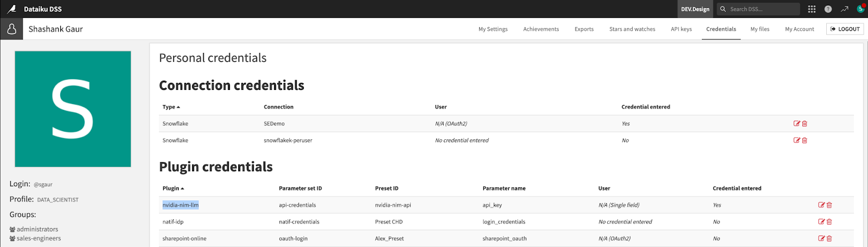Edit the natif-idp plugin credential
This screenshot has height=247, width=868.
click(x=821, y=222)
